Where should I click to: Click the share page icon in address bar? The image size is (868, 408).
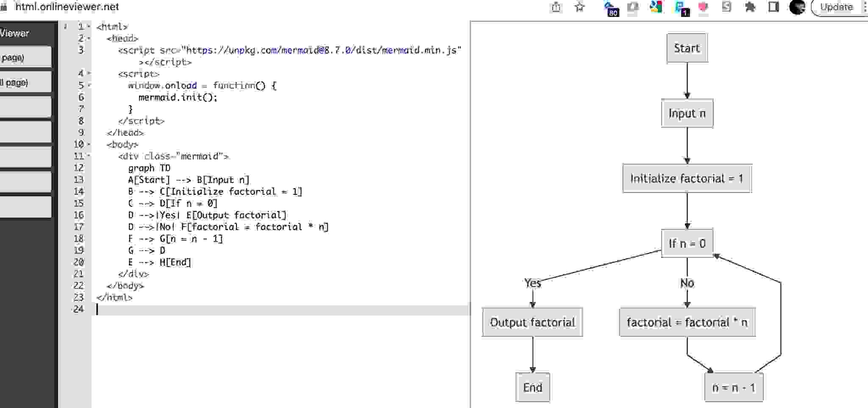pos(556,7)
